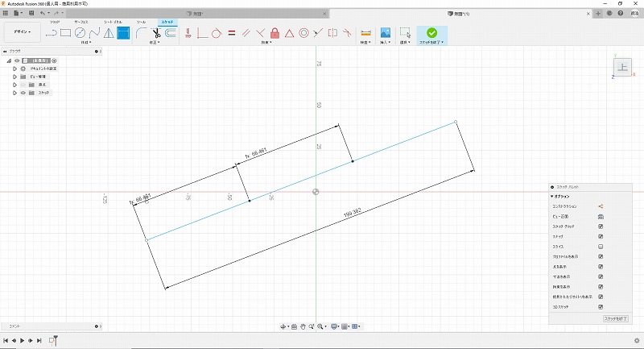Click the Offset tool icon
Viewport: 644px width, 349px height.
tap(171, 33)
